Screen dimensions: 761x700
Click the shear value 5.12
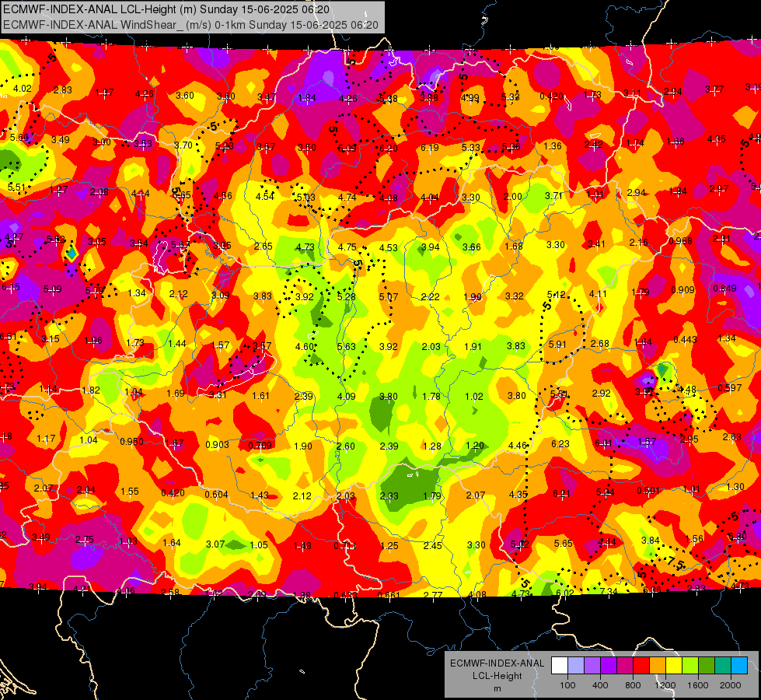pos(557,294)
